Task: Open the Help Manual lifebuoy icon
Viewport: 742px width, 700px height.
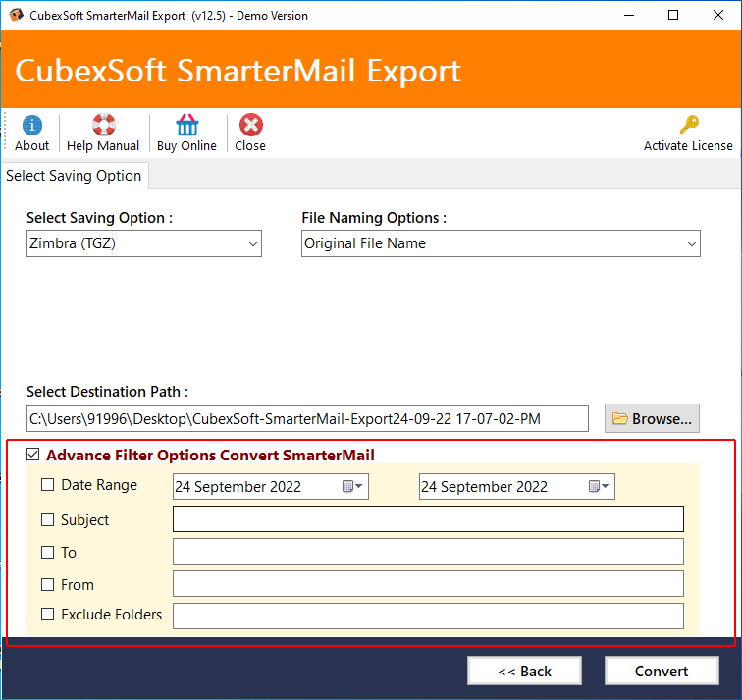Action: [104, 125]
